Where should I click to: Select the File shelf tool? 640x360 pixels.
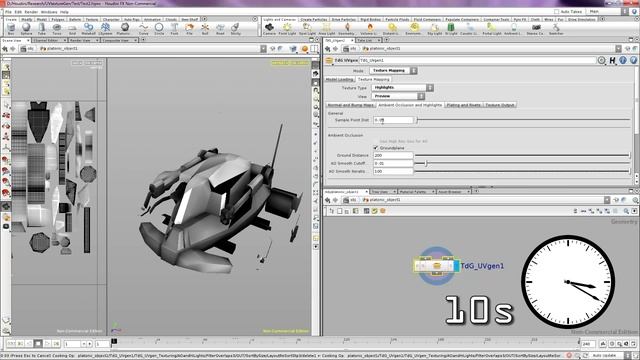pos(189,29)
